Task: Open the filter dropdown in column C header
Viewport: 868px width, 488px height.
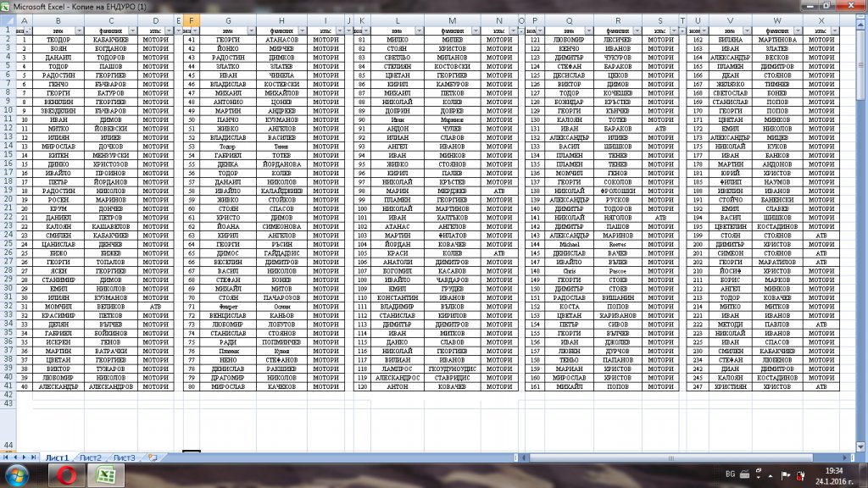Action: coord(132,31)
